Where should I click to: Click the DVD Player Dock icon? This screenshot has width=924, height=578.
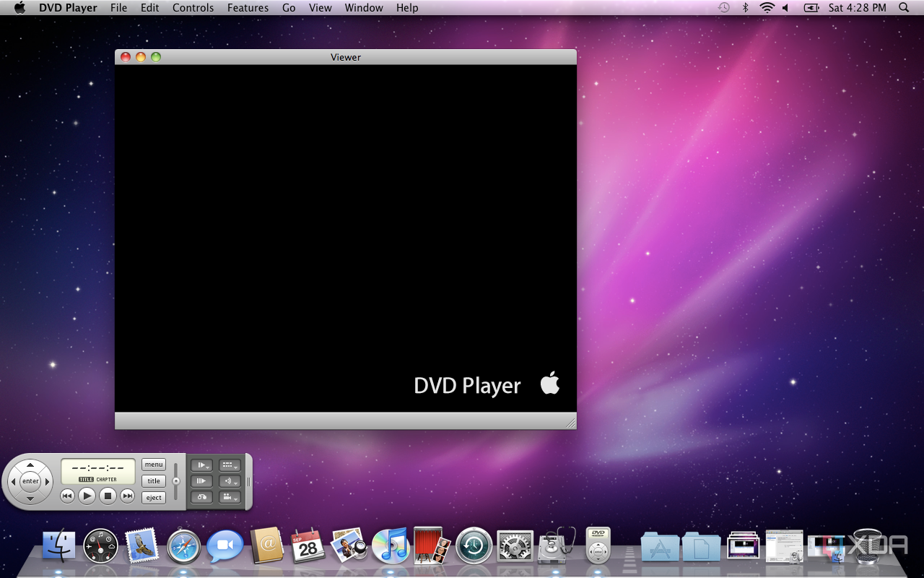598,545
